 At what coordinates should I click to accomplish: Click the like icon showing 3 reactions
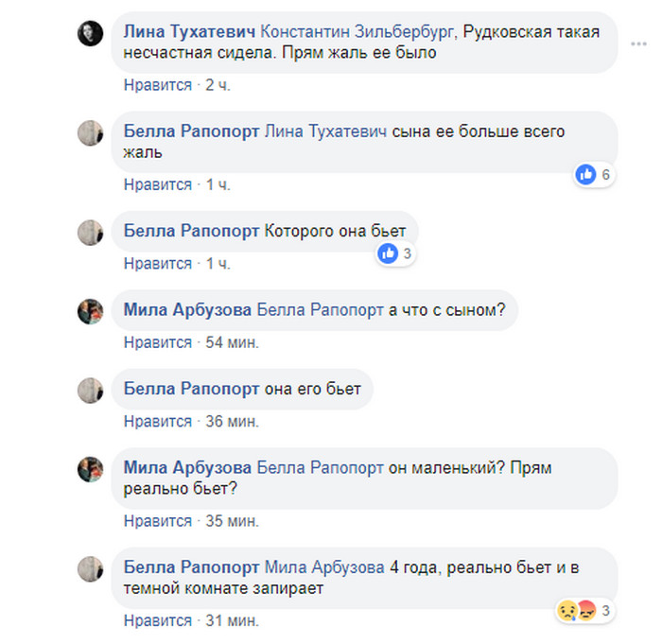point(388,253)
